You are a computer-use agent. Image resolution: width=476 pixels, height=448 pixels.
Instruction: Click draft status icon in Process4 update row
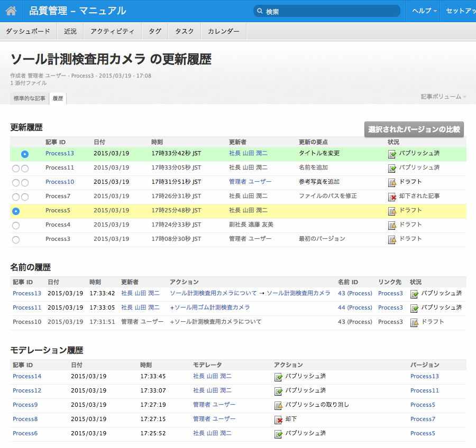tap(392, 226)
